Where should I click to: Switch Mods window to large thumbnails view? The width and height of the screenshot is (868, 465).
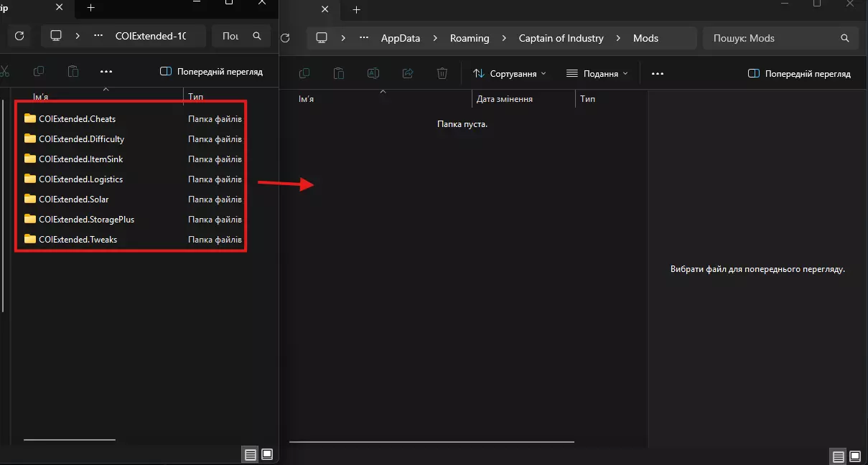(857, 456)
